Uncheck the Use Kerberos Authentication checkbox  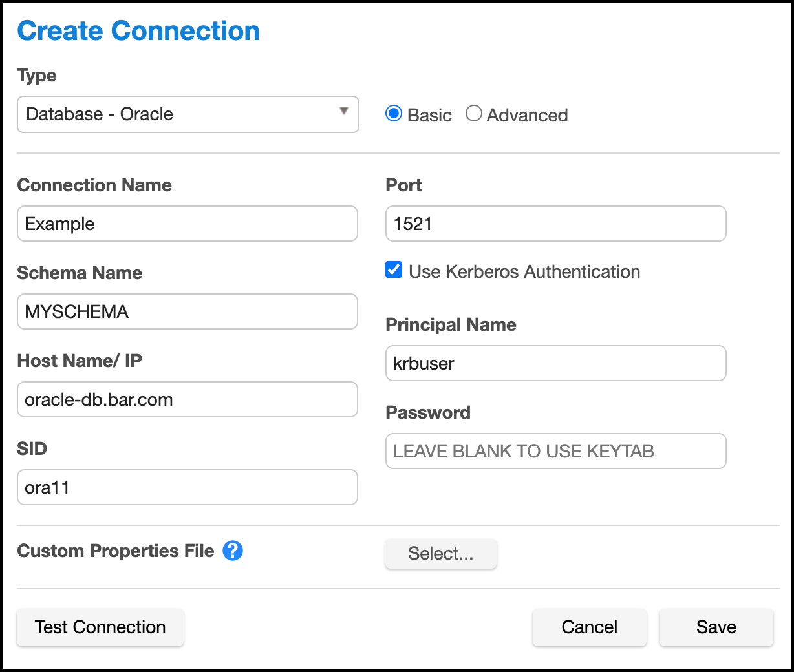[394, 270]
